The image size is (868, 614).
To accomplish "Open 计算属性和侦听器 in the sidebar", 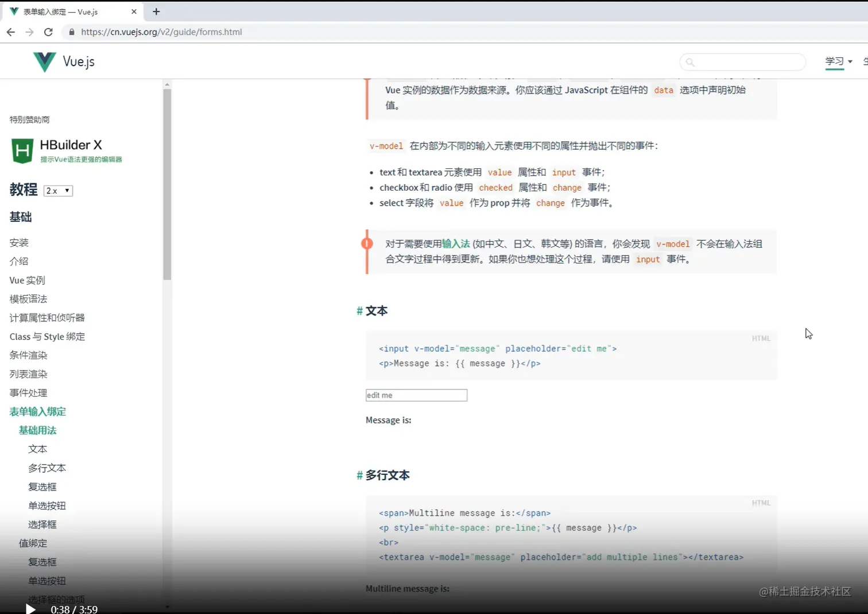I will [47, 318].
